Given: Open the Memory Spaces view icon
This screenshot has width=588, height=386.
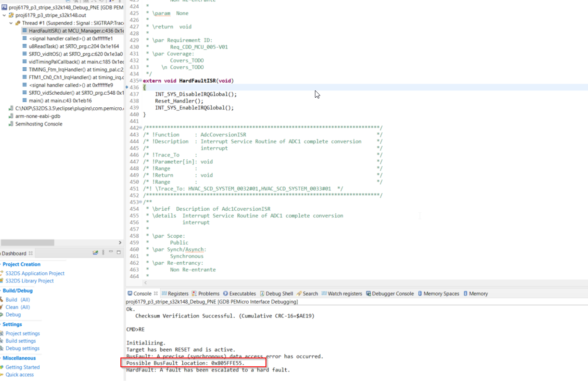Looking at the screenshot, I should click(420, 294).
